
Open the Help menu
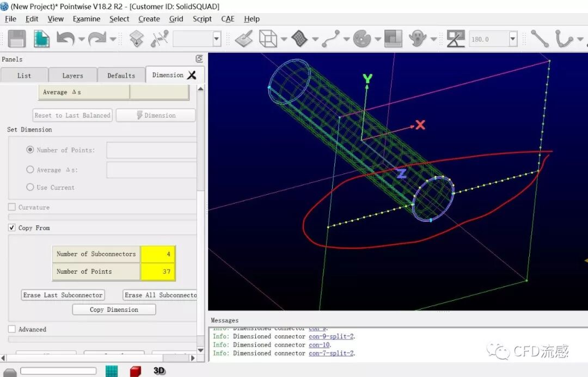(252, 18)
